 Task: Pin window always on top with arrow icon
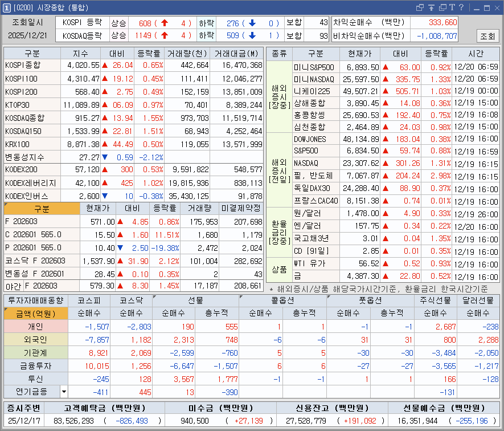pos(431,8)
